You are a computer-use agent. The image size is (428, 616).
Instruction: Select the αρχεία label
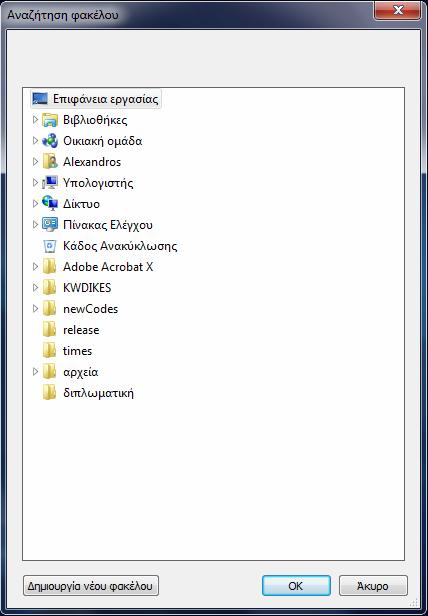click(81, 372)
